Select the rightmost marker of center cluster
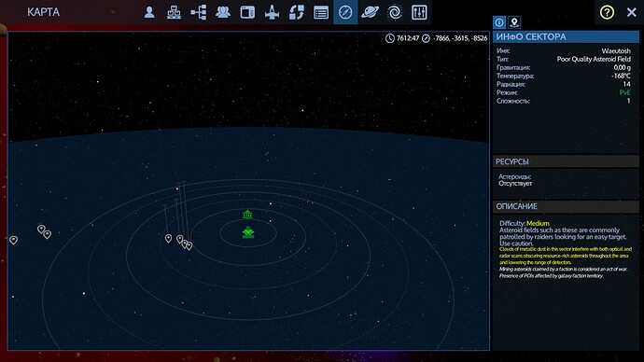The image size is (644, 362). [x=189, y=246]
